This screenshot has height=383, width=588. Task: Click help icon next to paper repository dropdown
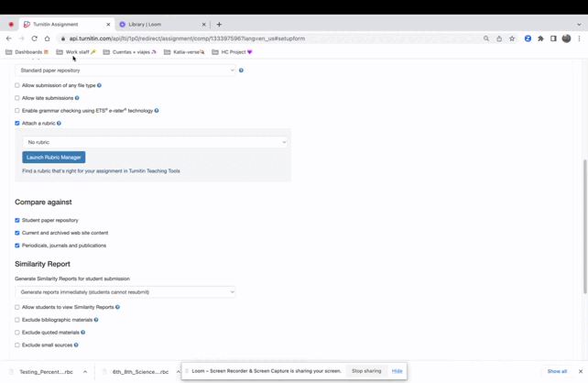tap(241, 71)
